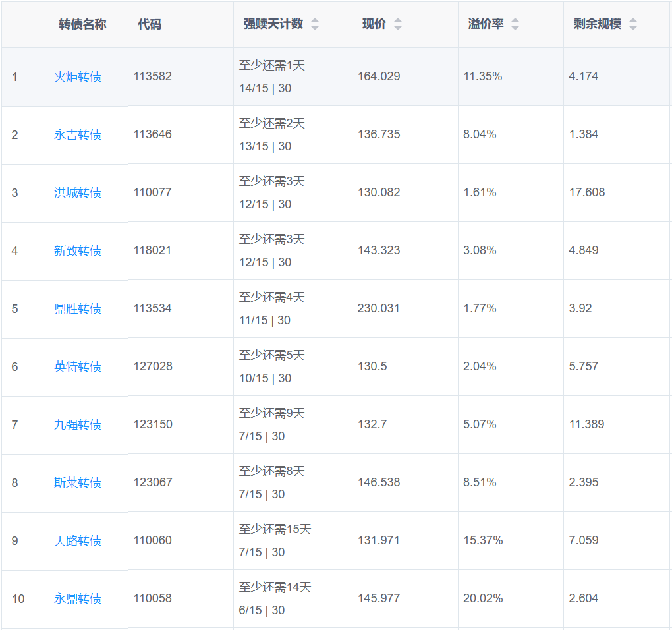
Task: Click the premium rate cell 20.02%
Action: 483,598
